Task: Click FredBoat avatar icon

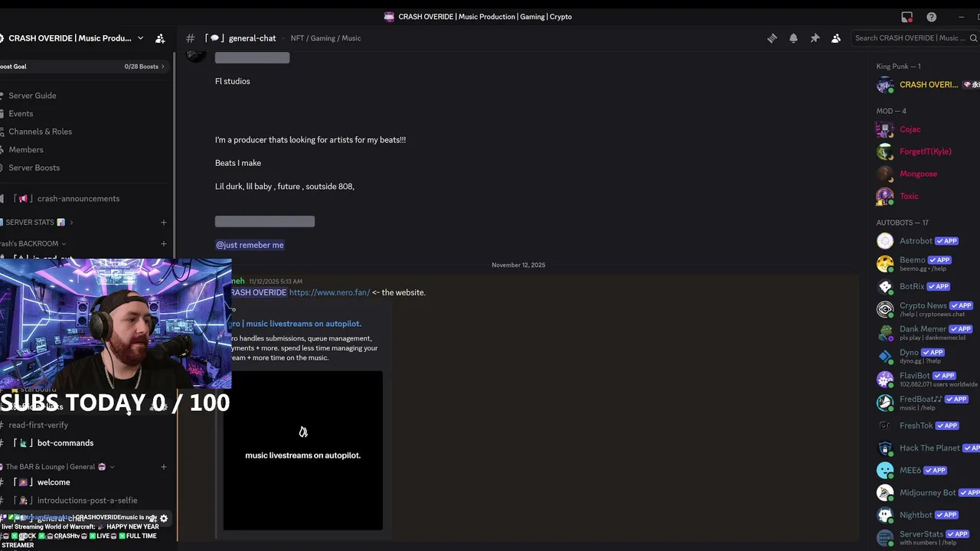Action: coord(885,403)
